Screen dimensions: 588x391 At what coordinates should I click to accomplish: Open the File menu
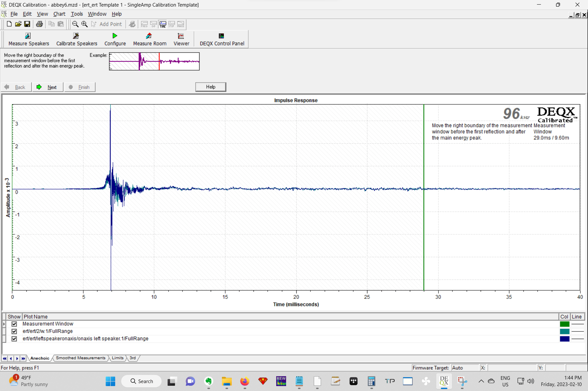[x=14, y=14]
